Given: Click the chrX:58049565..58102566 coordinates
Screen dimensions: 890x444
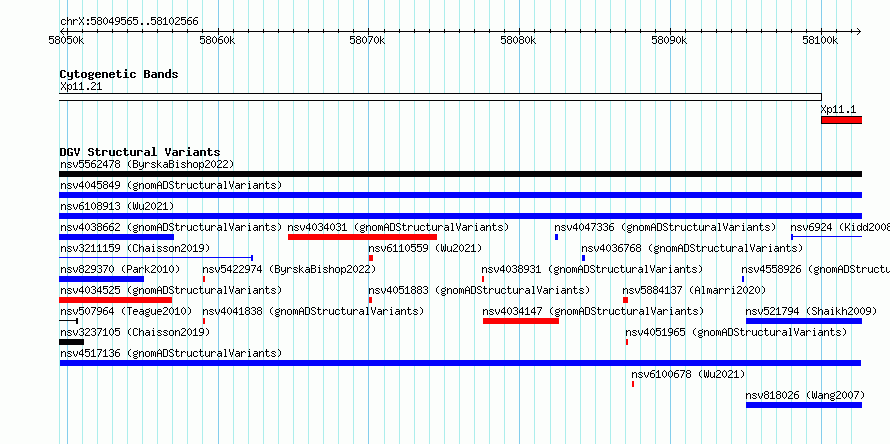Looking at the screenshot, I should coord(129,22).
